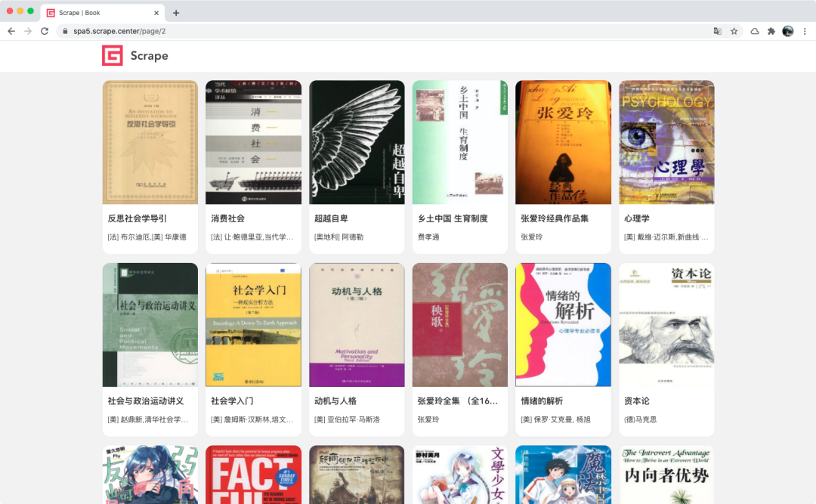Open the 乡土中国 生育制度 cover image
Viewport: 816px width, 504px height.
coord(460,142)
